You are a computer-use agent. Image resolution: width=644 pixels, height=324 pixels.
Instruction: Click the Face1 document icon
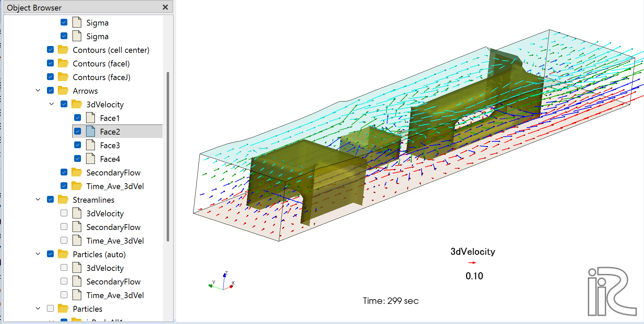90,118
